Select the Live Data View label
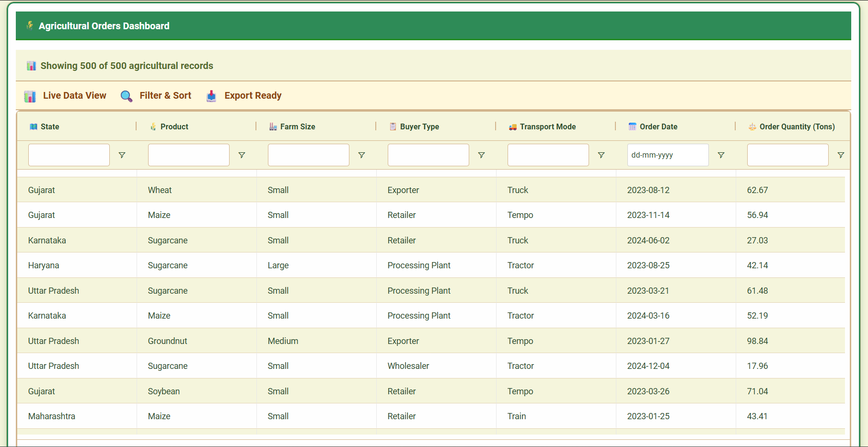This screenshot has width=868, height=447. tap(75, 95)
